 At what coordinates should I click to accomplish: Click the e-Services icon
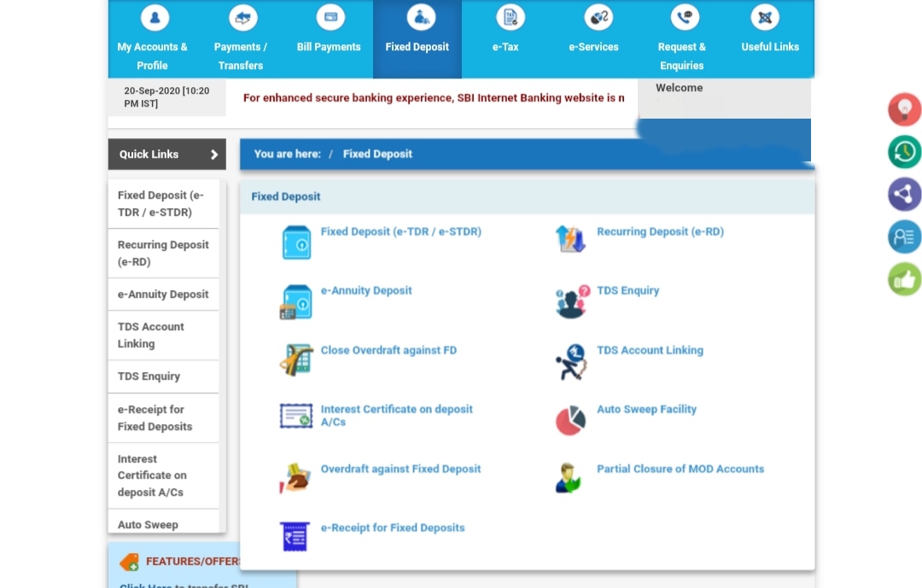[x=598, y=18]
